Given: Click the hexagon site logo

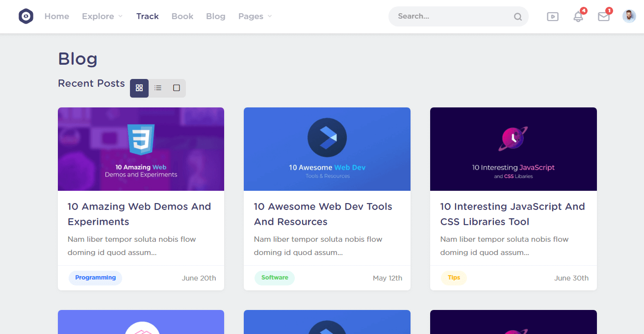Looking at the screenshot, I should (x=26, y=16).
